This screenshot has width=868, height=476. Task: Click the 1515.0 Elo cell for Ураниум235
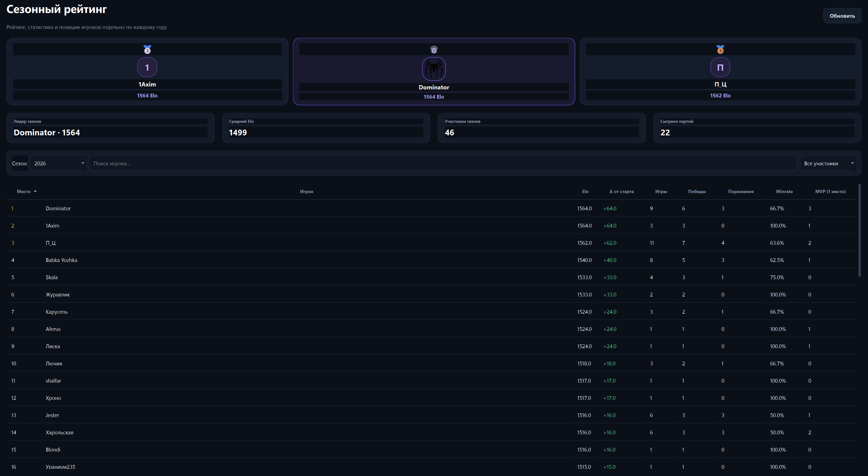point(583,467)
